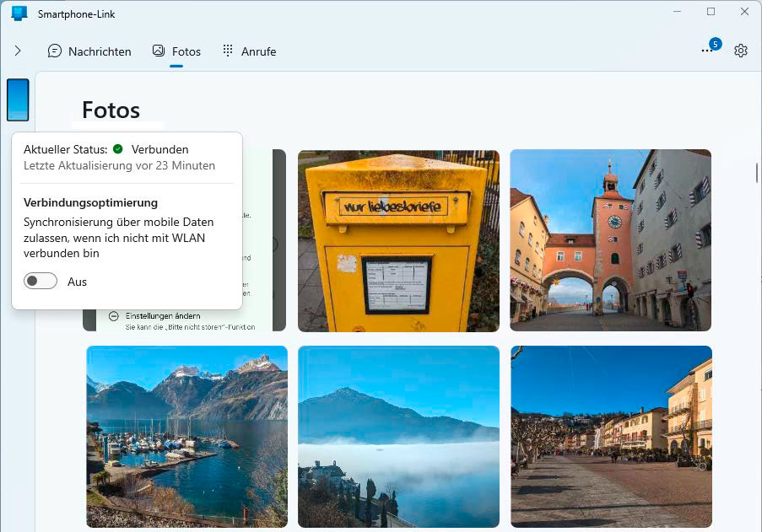Click the green Verbunden status checkmark
762x532 pixels.
pyautogui.click(x=117, y=149)
